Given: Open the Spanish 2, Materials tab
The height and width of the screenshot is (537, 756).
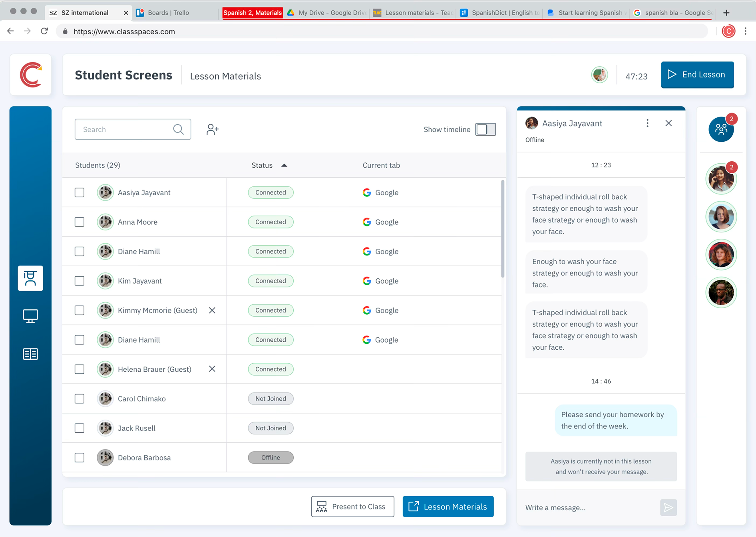Looking at the screenshot, I should 252,12.
